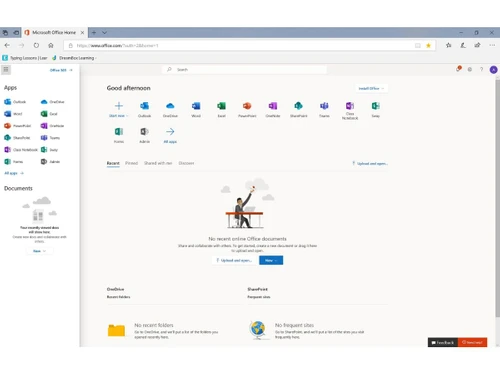Open a new browser tab
The width and height of the screenshot is (500, 375).
click(94, 33)
